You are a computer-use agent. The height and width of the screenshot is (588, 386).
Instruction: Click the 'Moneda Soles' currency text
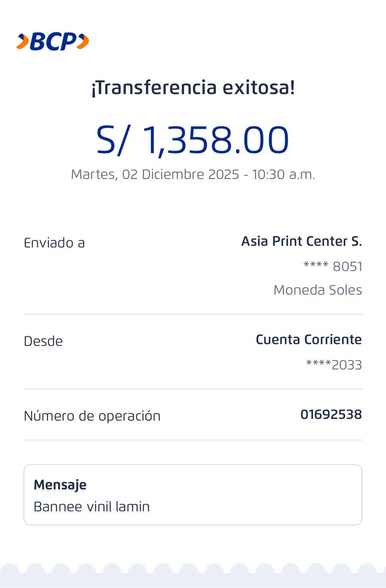pyautogui.click(x=318, y=290)
